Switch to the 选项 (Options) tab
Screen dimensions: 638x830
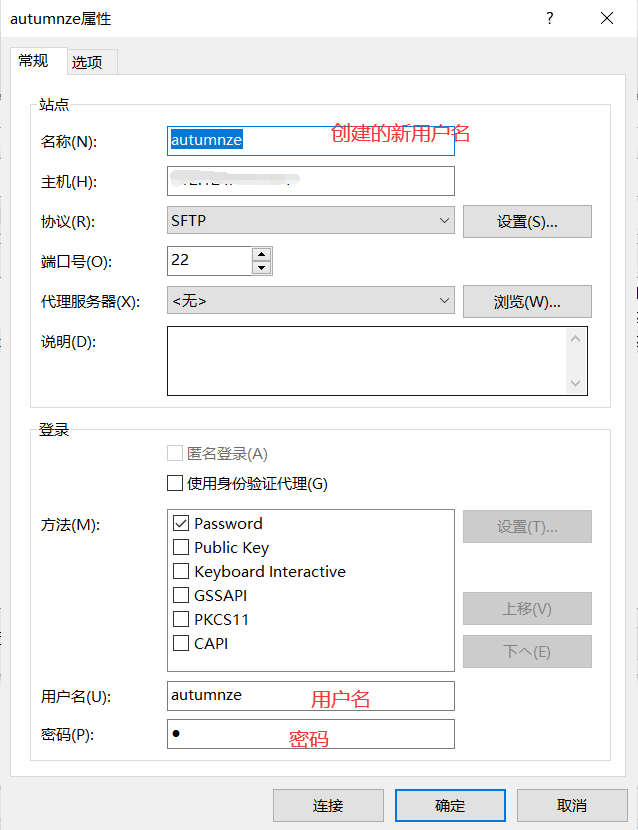(x=87, y=62)
